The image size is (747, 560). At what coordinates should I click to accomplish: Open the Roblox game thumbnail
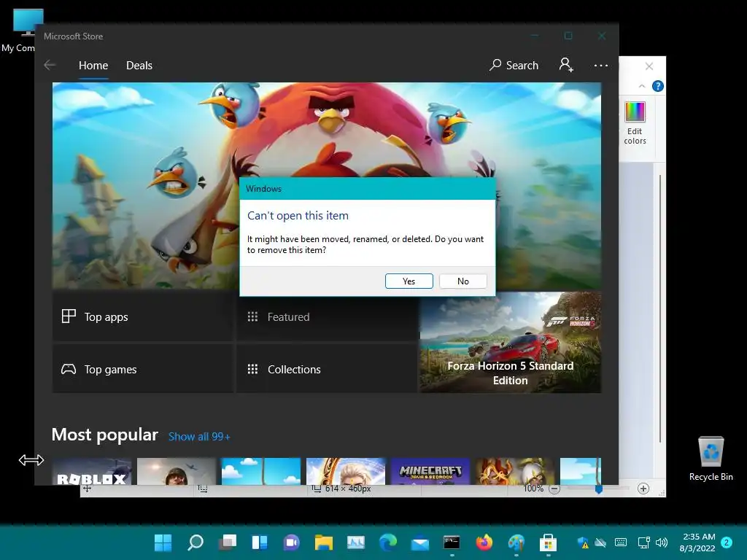coord(91,471)
